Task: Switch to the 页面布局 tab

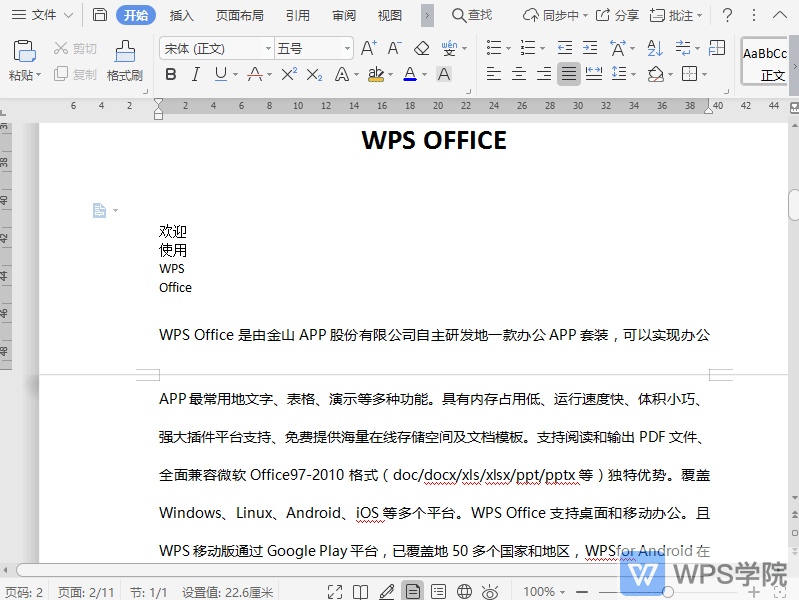Action: (x=240, y=15)
